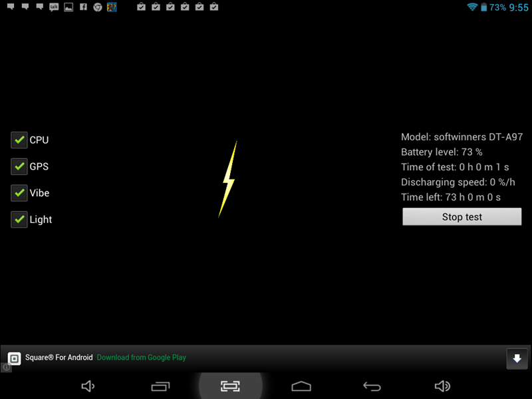This screenshot has width=532, height=399.
Task: Tap the screenshot capture icon
Action: [230, 386]
